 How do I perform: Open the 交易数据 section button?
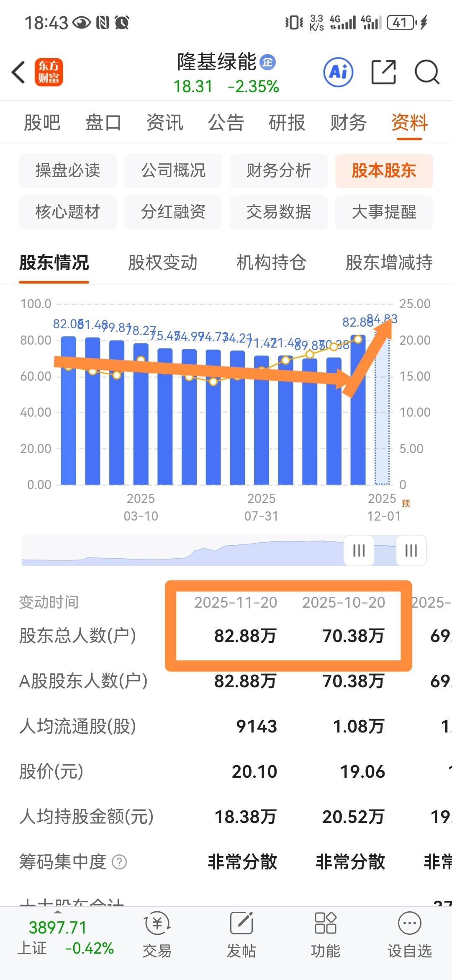[279, 212]
